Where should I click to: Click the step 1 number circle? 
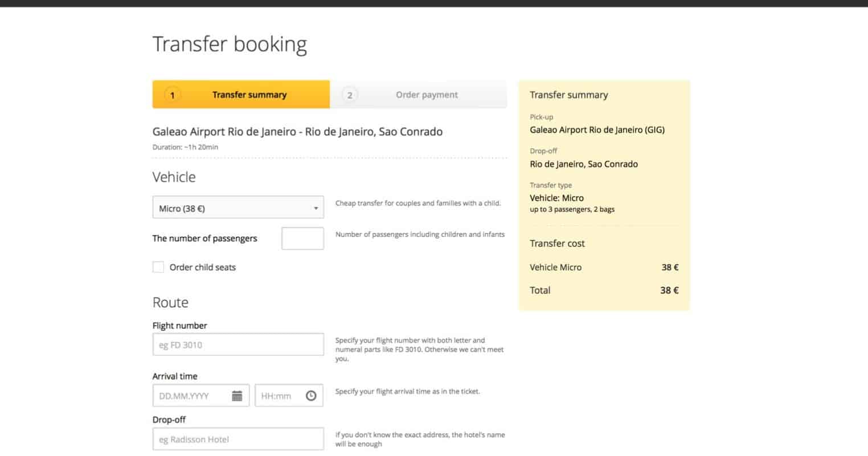tap(172, 95)
